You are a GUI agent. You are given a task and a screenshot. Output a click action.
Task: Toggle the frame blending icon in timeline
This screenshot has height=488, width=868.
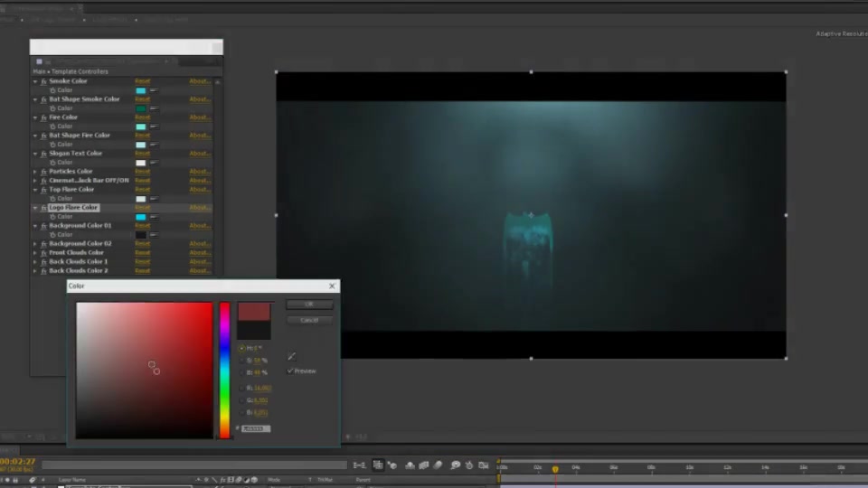424,465
